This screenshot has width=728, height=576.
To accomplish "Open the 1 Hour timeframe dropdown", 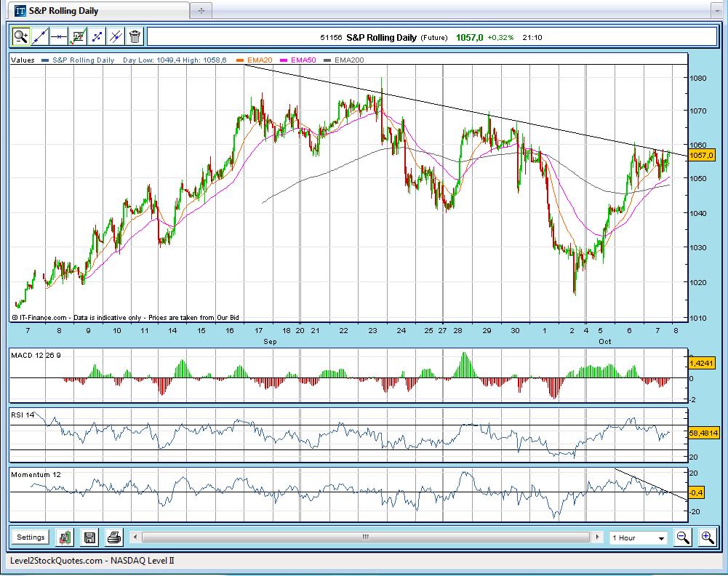I will click(639, 538).
